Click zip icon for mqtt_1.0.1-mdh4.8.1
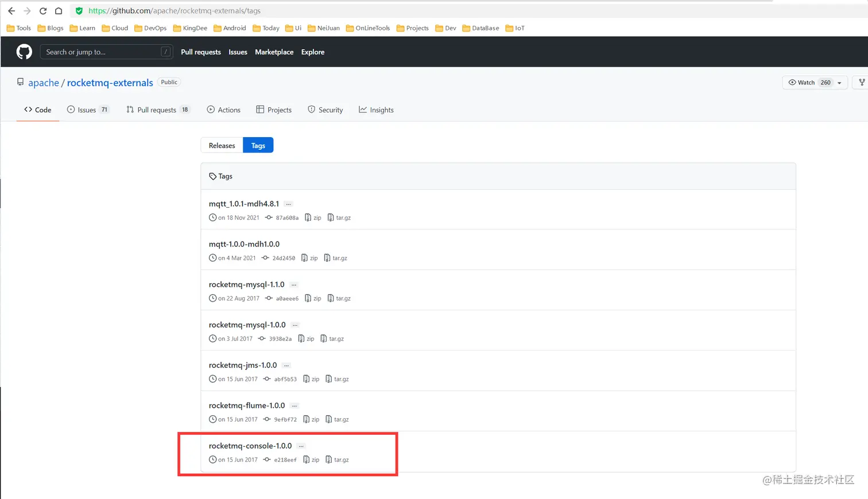This screenshot has height=499, width=868. [x=308, y=218]
